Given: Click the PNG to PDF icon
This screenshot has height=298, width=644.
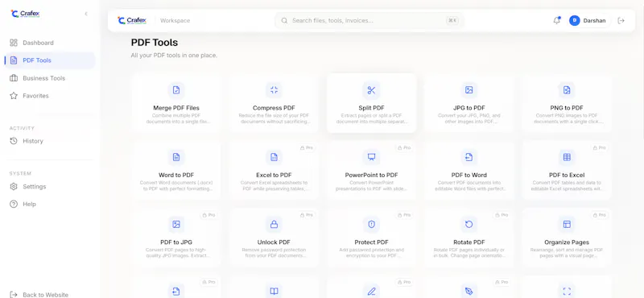Looking at the screenshot, I should pyautogui.click(x=567, y=90).
